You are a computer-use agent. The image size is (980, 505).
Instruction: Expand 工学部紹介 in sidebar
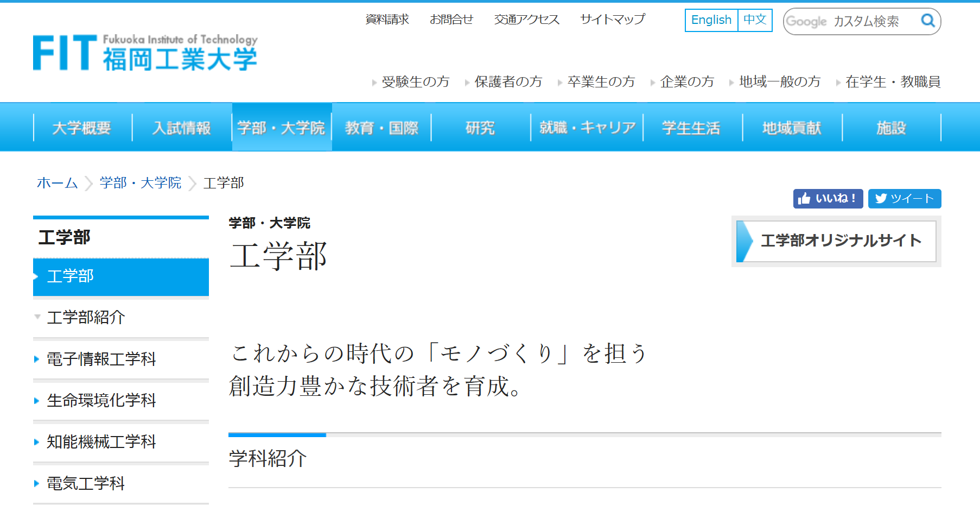click(121, 318)
